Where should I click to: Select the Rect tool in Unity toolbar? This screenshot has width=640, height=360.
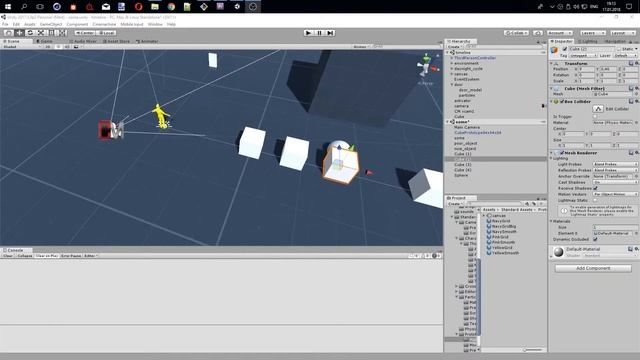coord(51,33)
